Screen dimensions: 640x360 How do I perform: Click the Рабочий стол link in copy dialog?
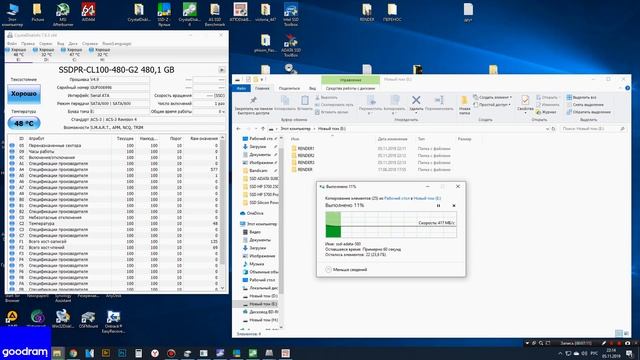pos(397,198)
